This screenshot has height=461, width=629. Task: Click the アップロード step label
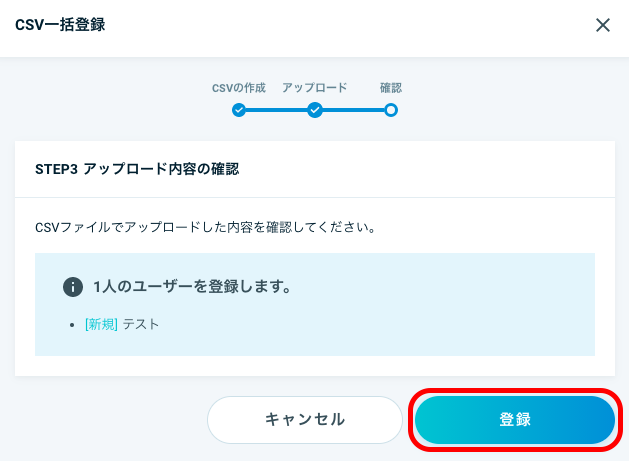pyautogui.click(x=314, y=88)
